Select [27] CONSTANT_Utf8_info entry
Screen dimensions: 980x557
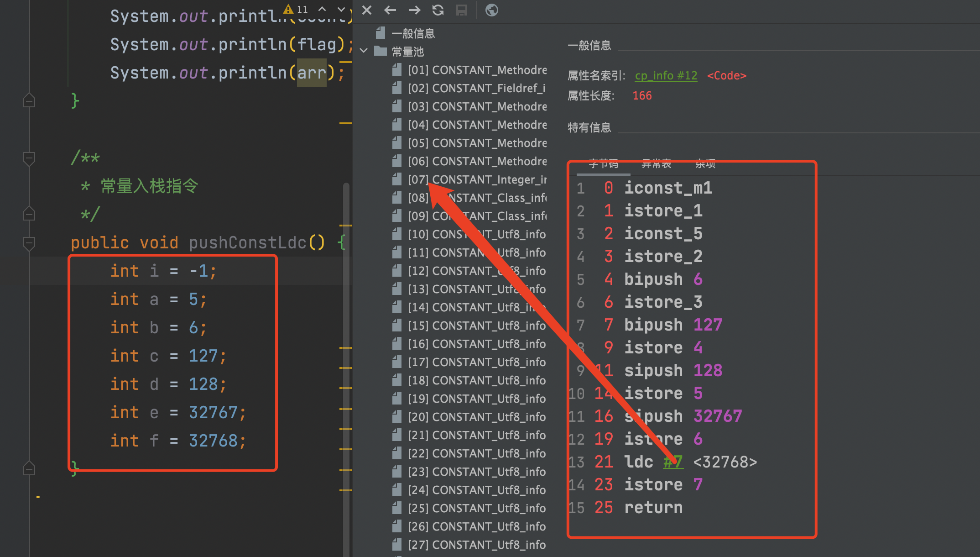469,545
